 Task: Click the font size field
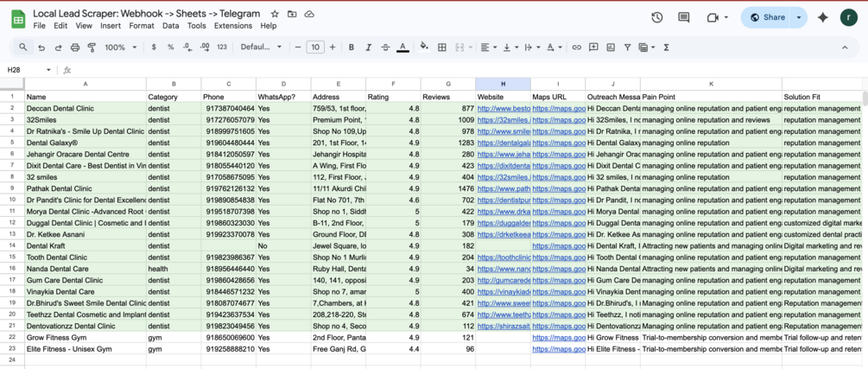point(315,48)
